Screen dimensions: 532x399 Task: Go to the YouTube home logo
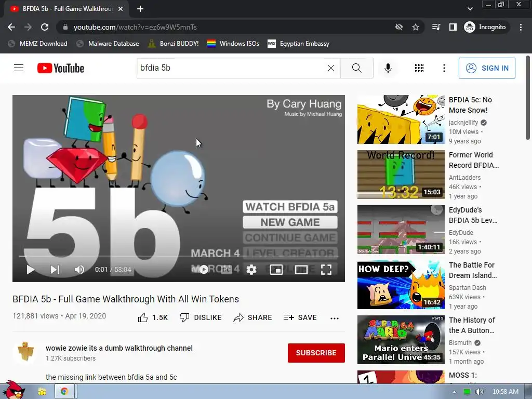click(x=61, y=68)
